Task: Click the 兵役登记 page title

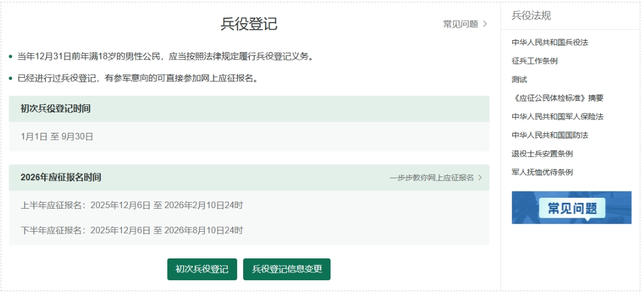Action: [x=249, y=24]
